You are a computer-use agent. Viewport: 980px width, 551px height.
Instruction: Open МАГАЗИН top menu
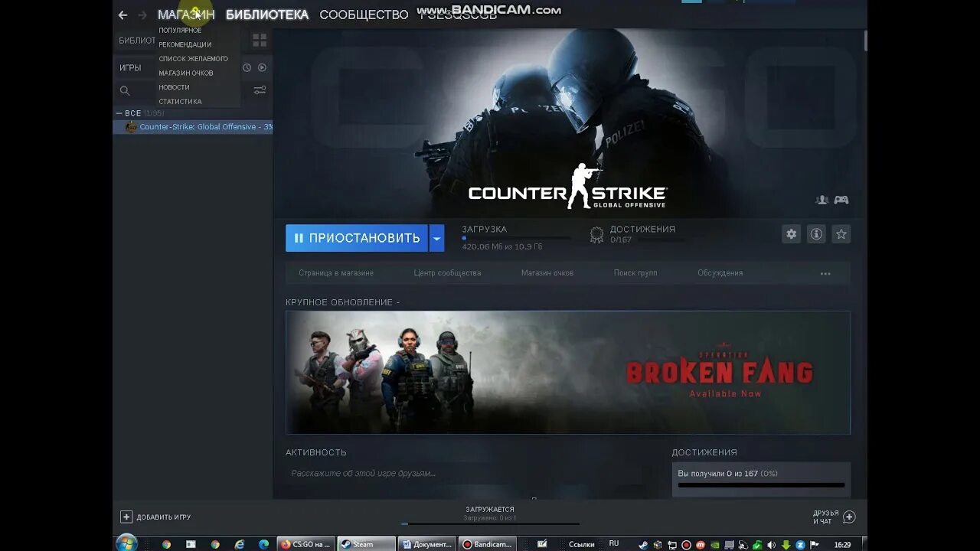pyautogui.click(x=186, y=15)
